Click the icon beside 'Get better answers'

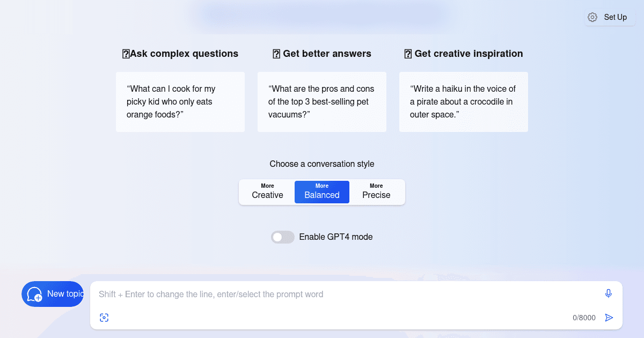click(x=276, y=53)
